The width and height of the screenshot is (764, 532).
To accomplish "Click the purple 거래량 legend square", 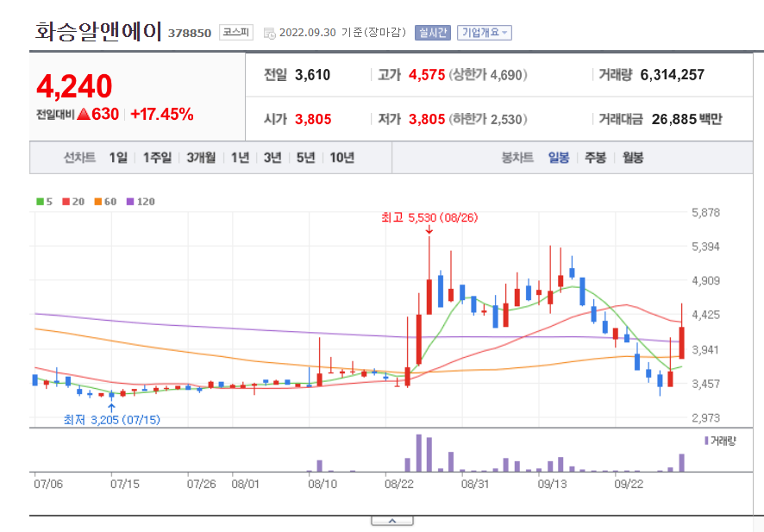I will [x=706, y=441].
